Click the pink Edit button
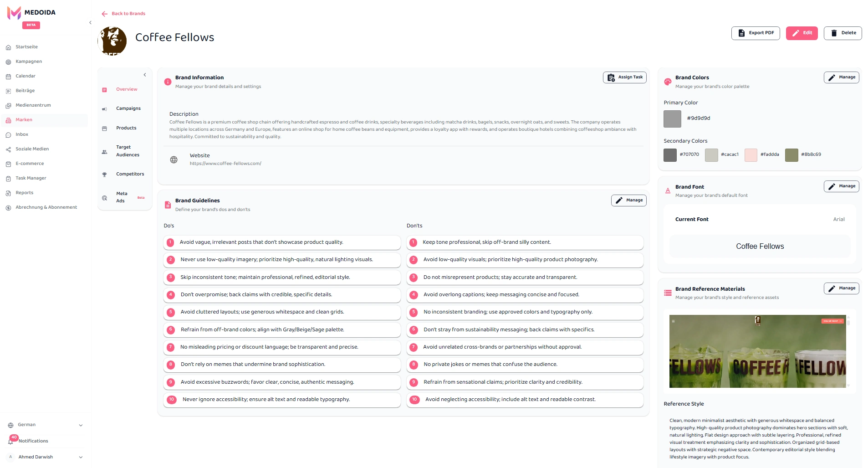Viewport: 868px width, 468px height. pos(802,33)
